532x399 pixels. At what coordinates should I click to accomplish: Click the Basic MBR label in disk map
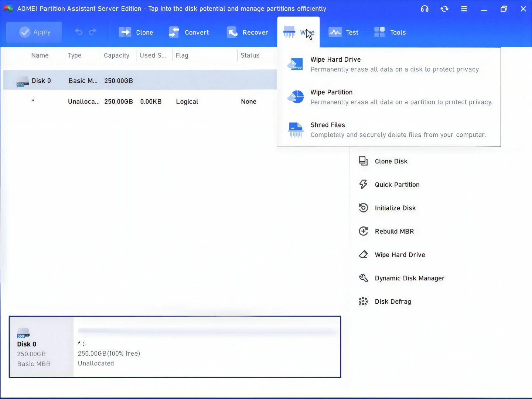coord(34,364)
